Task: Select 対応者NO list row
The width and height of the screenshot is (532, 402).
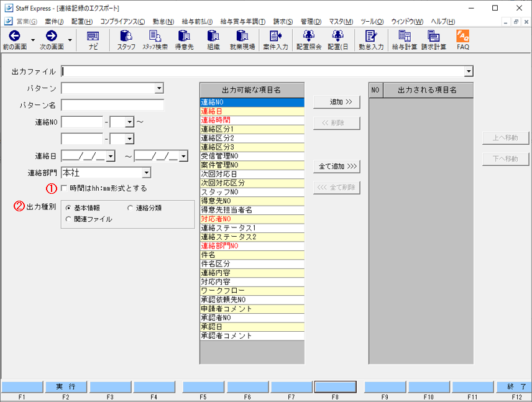Action: click(252, 219)
